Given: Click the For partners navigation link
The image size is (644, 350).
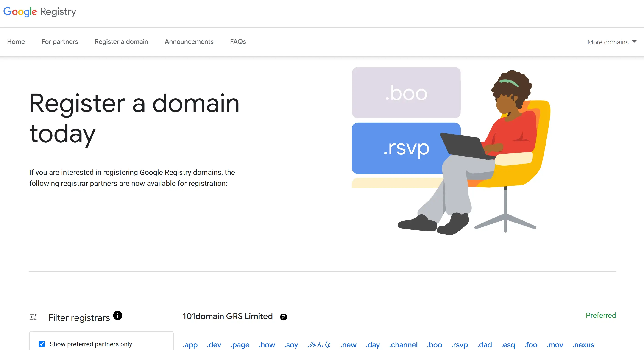Looking at the screenshot, I should 60,42.
